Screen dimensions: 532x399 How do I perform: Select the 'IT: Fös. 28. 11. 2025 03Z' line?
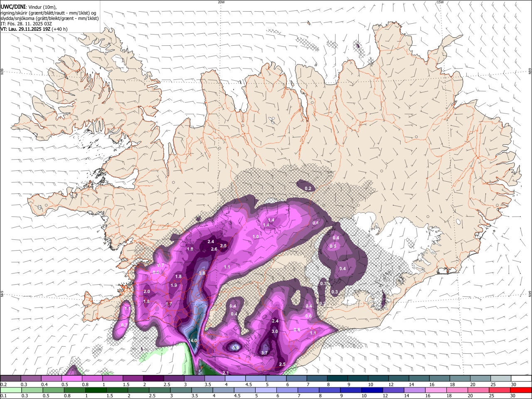26,24
